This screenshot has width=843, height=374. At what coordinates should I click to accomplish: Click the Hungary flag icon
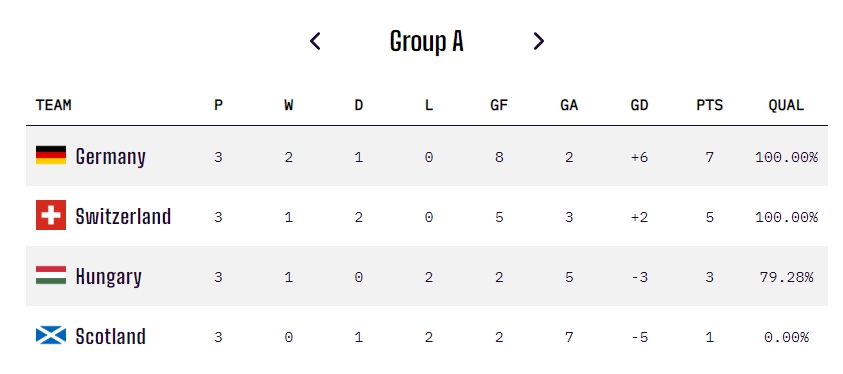click(51, 275)
